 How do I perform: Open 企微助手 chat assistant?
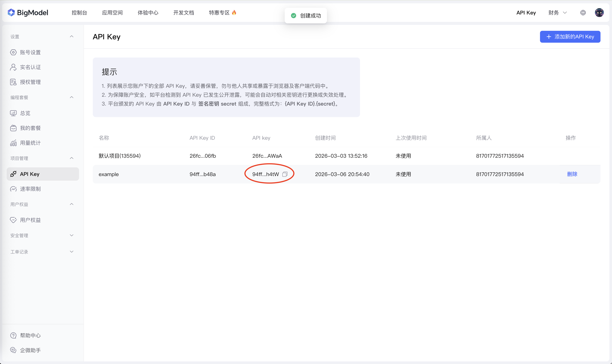pos(30,350)
